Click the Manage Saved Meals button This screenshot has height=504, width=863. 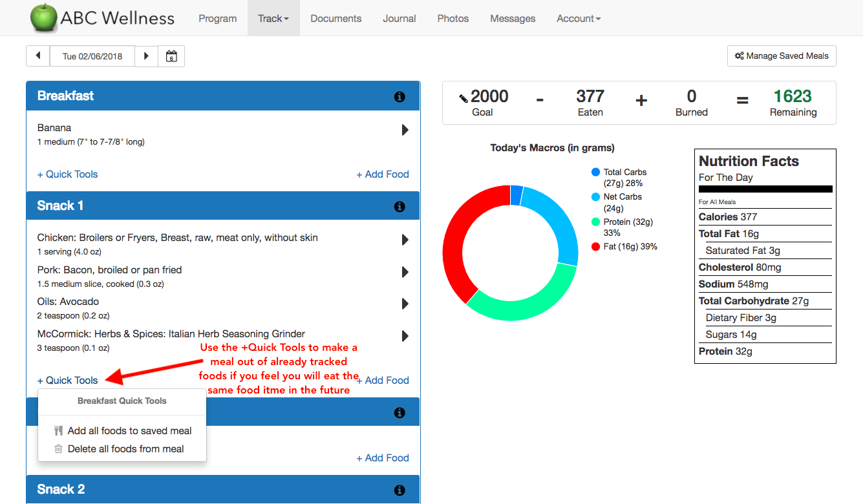782,56
